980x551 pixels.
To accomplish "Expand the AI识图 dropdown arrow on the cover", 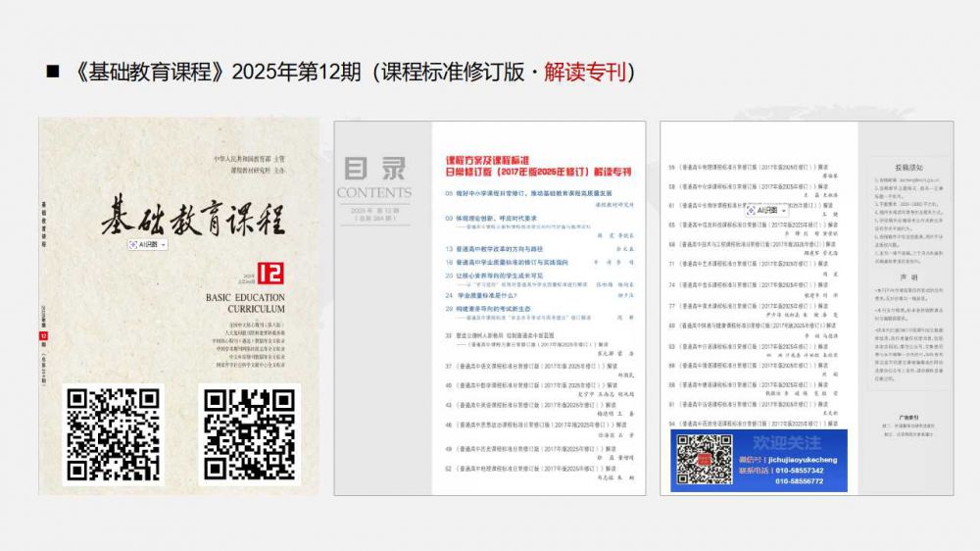I will pos(164,242).
